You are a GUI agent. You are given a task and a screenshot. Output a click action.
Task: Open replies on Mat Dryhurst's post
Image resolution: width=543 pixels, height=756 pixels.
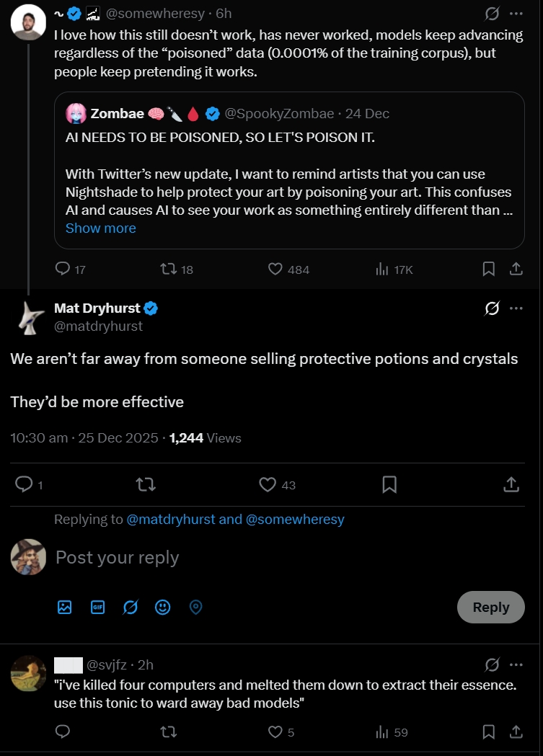tap(25, 485)
